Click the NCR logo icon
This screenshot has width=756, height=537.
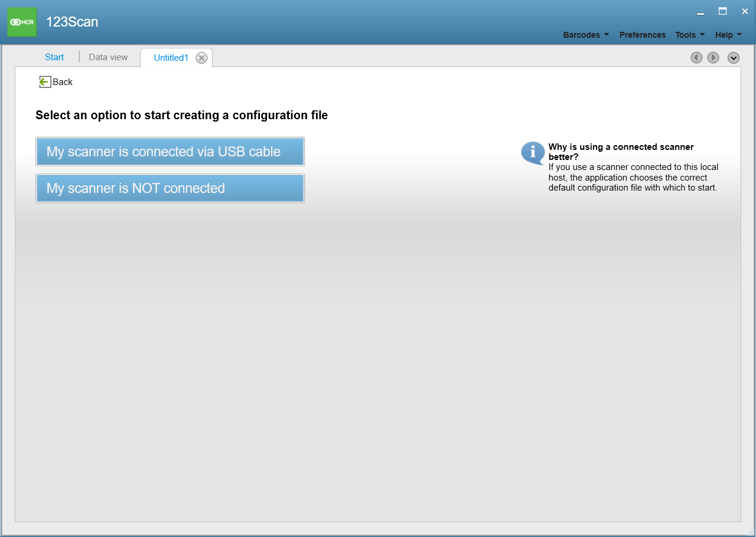point(22,22)
